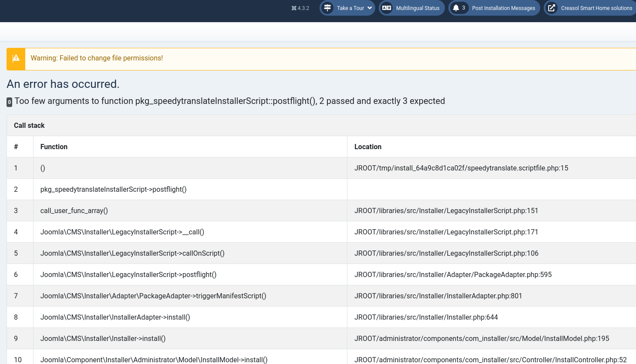The height and width of the screenshot is (364, 636).
Task: Select the InstallController.php:52 location cell
Action: coord(490,360)
